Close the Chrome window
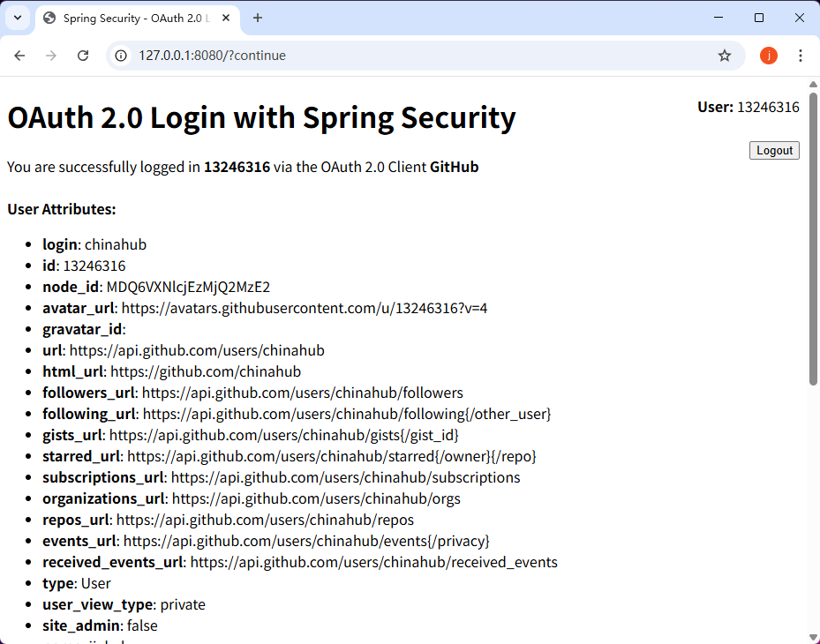820x644 pixels. coord(800,18)
